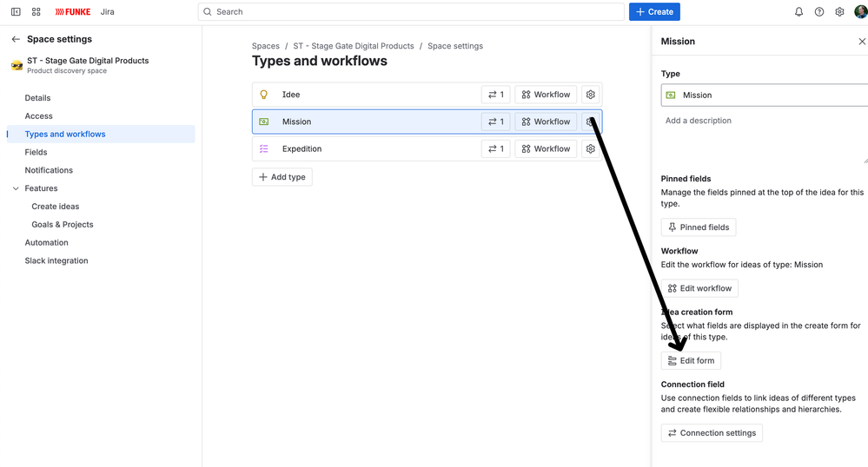Screen dimensions: 868x467
Task: Click the FUNKE logo
Action: pos(72,11)
